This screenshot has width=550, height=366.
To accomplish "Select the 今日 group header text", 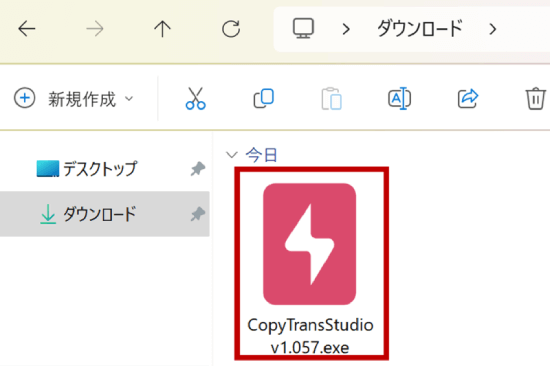I will [x=262, y=155].
